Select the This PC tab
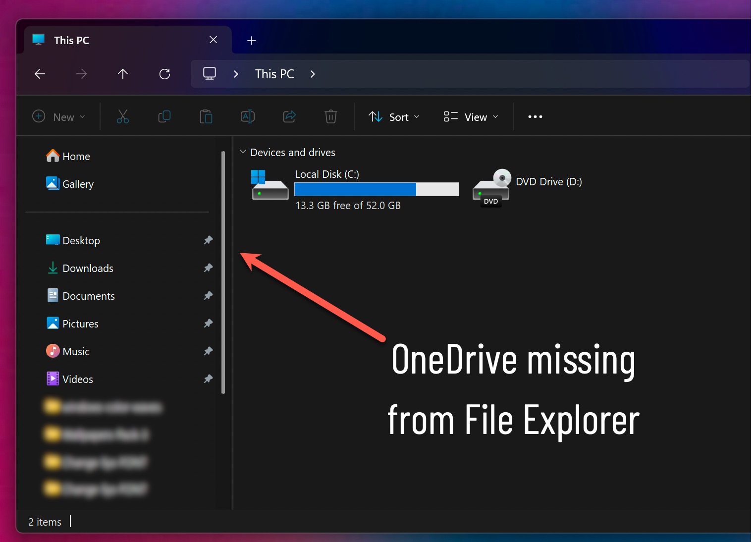Viewport: 756px width, 542px height. click(x=128, y=40)
